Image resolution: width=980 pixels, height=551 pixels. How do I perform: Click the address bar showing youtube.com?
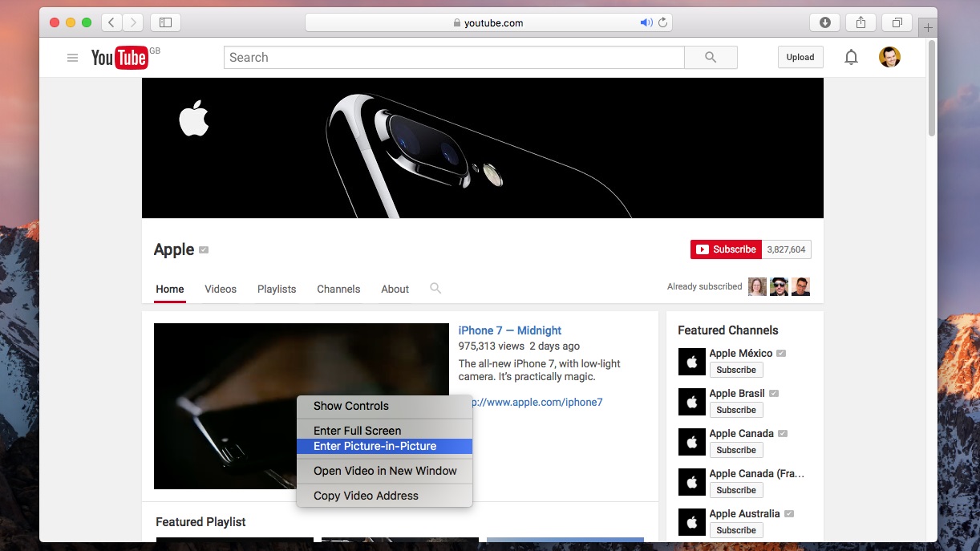pos(488,22)
